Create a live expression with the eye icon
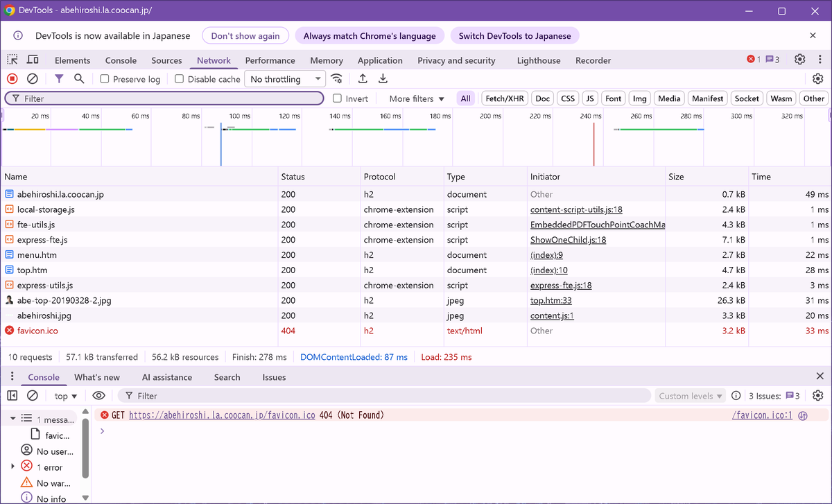The width and height of the screenshot is (832, 504). tap(98, 395)
